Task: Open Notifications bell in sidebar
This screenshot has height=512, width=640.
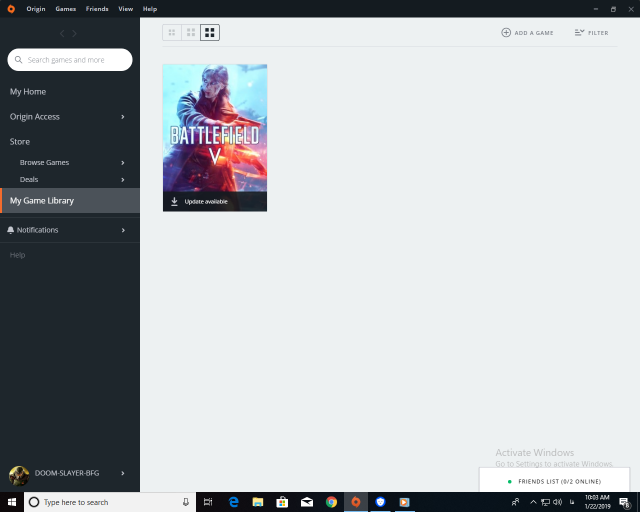Action: click(11, 230)
